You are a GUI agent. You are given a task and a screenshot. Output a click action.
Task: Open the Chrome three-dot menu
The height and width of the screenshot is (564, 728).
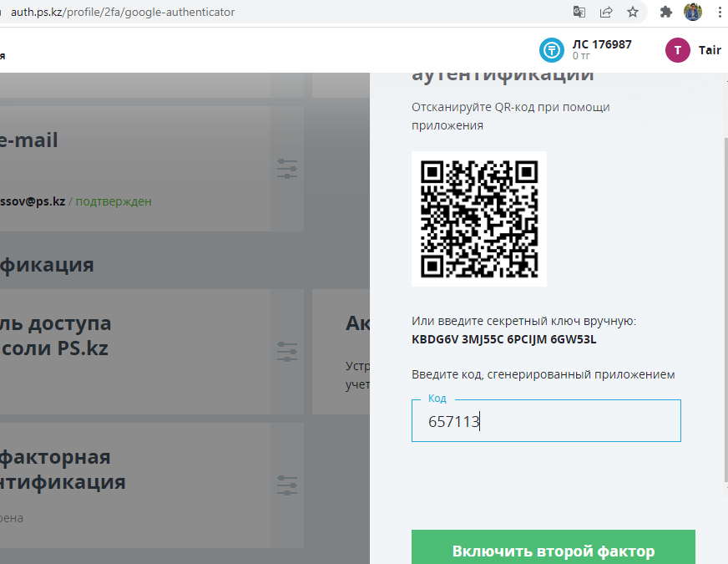click(720, 12)
